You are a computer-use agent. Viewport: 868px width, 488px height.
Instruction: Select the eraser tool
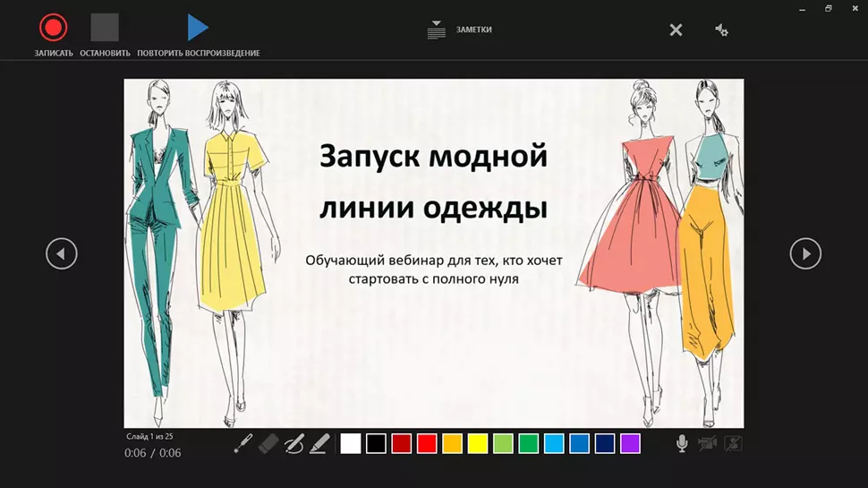(x=268, y=443)
